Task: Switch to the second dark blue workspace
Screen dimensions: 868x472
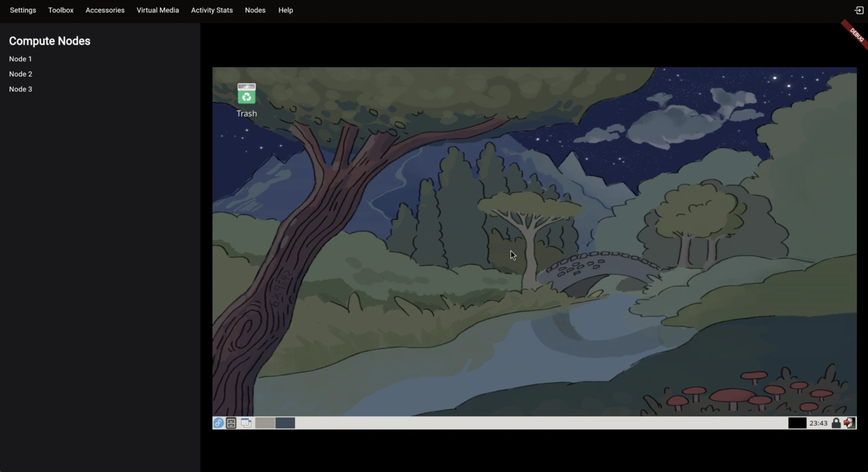Action: coord(285,423)
